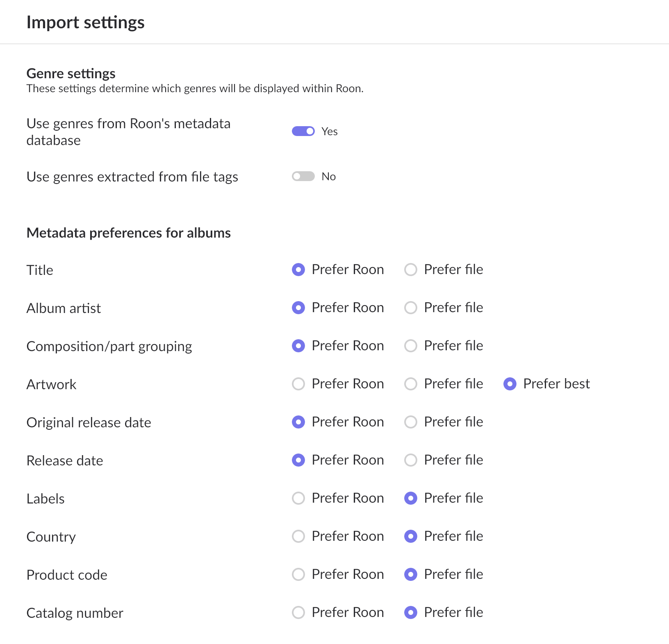Set Catalog number to Prefer Roon
Viewport: 669px width, 644px height.
pyautogui.click(x=298, y=612)
